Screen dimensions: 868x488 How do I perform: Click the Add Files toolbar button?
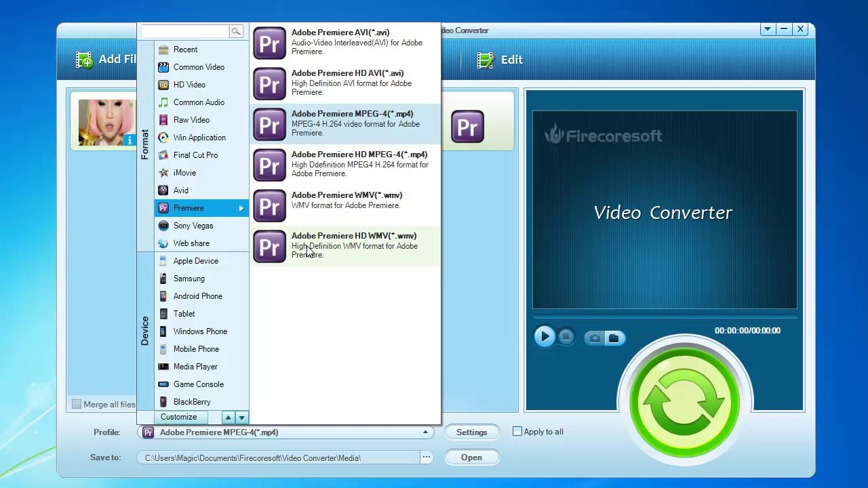click(106, 60)
